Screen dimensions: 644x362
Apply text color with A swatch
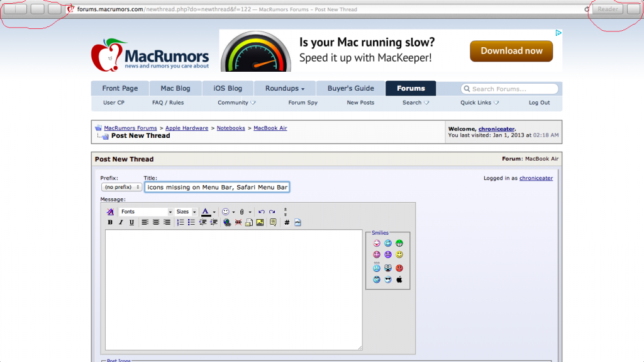coord(206,212)
